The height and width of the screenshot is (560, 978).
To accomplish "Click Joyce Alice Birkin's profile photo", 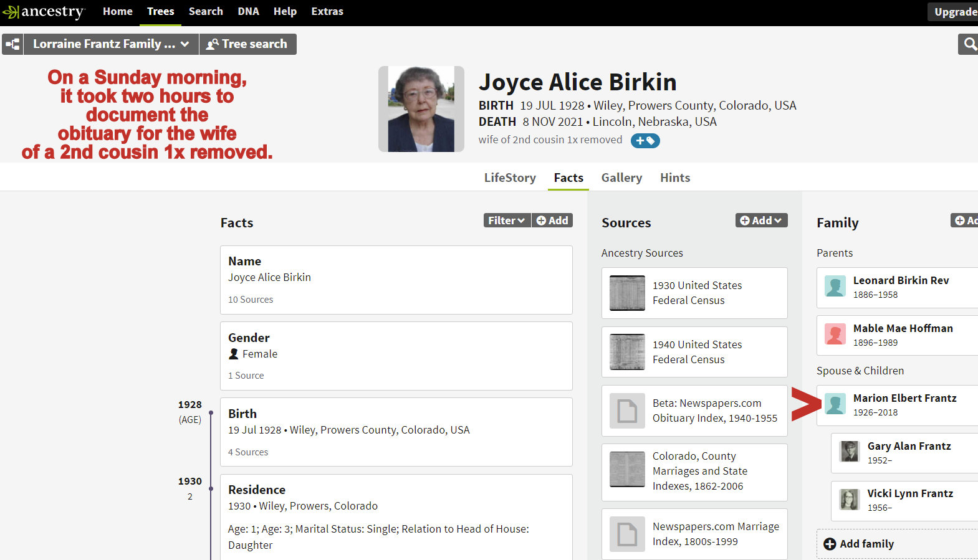I will tap(421, 109).
